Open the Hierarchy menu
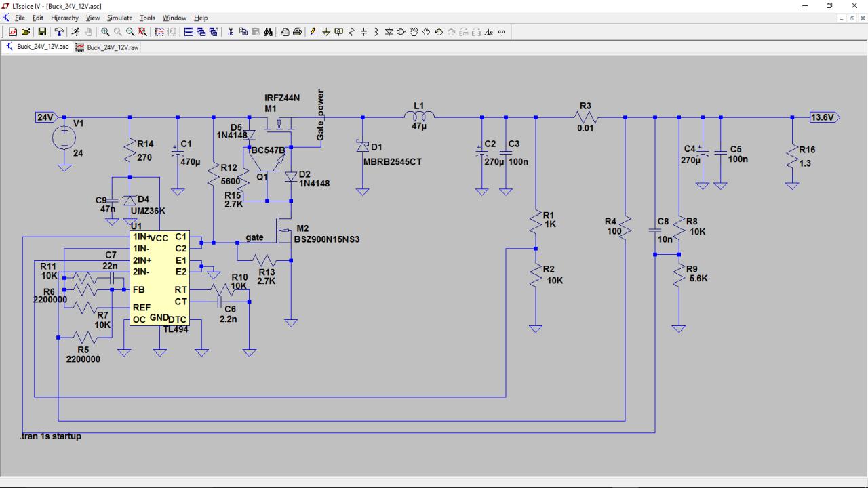868x488 pixels. coord(65,18)
